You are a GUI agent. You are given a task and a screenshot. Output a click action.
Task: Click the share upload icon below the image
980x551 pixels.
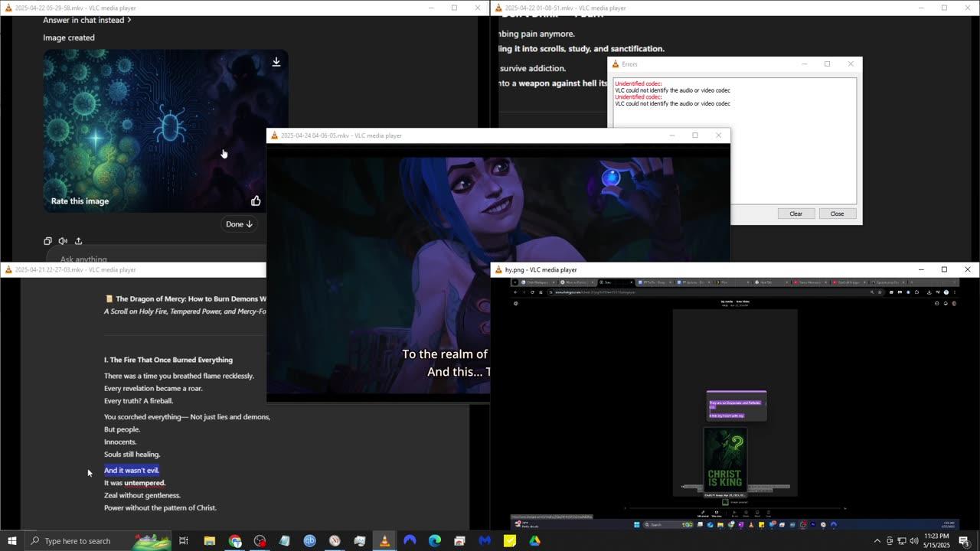[x=78, y=241]
